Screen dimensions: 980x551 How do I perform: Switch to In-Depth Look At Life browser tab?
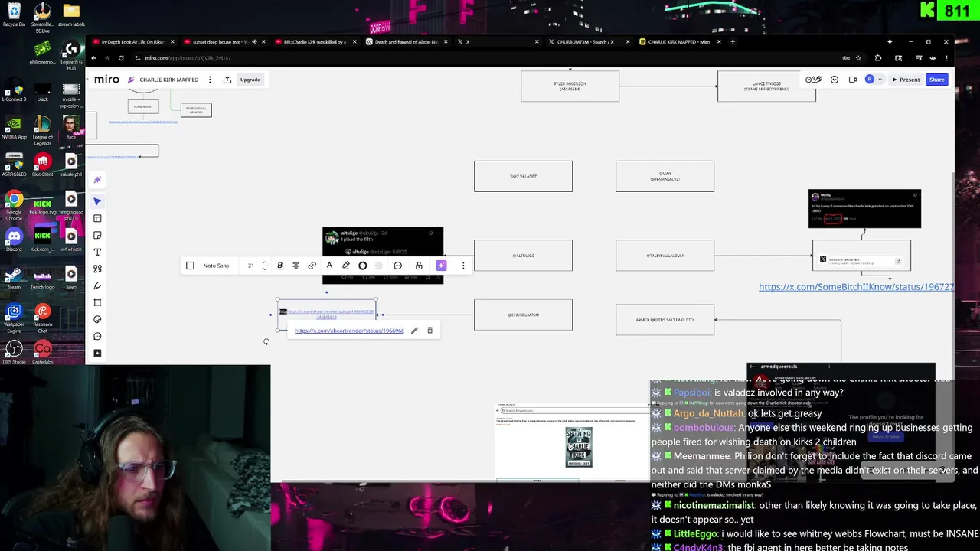click(133, 42)
